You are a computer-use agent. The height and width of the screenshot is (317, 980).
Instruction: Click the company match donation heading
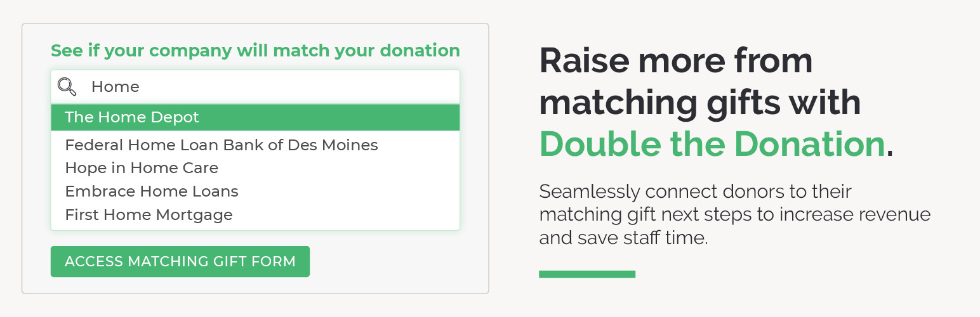(255, 51)
